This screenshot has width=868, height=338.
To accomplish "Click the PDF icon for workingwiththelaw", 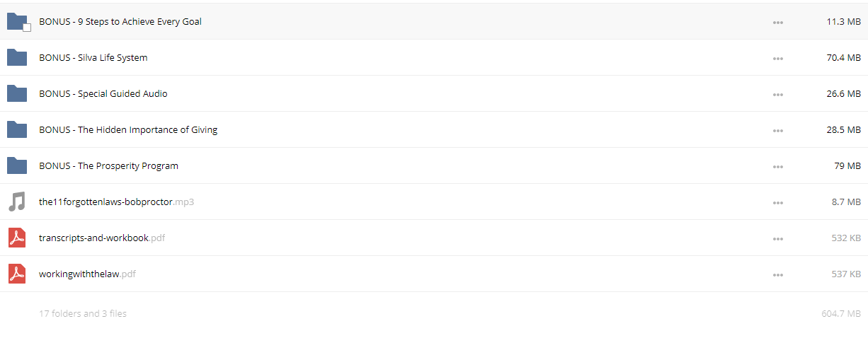I will pos(17,274).
